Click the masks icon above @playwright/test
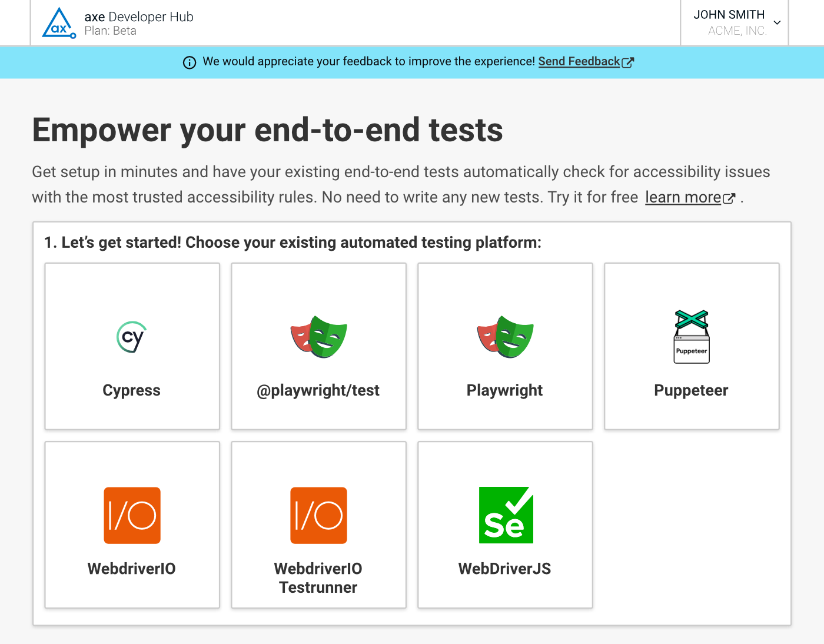This screenshot has width=824, height=644. pyautogui.click(x=318, y=337)
